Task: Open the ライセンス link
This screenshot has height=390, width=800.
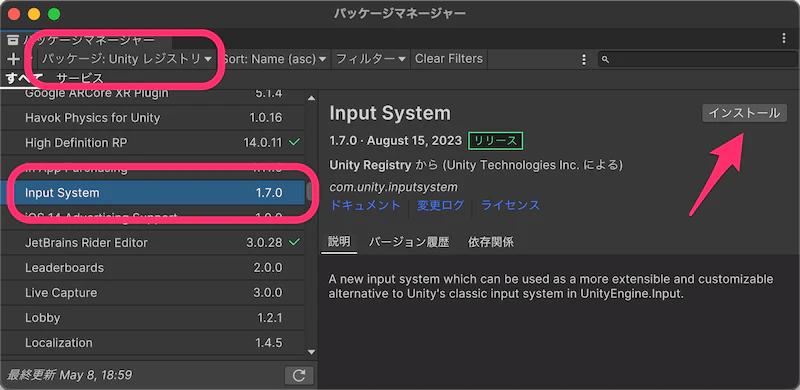Action: tap(510, 205)
